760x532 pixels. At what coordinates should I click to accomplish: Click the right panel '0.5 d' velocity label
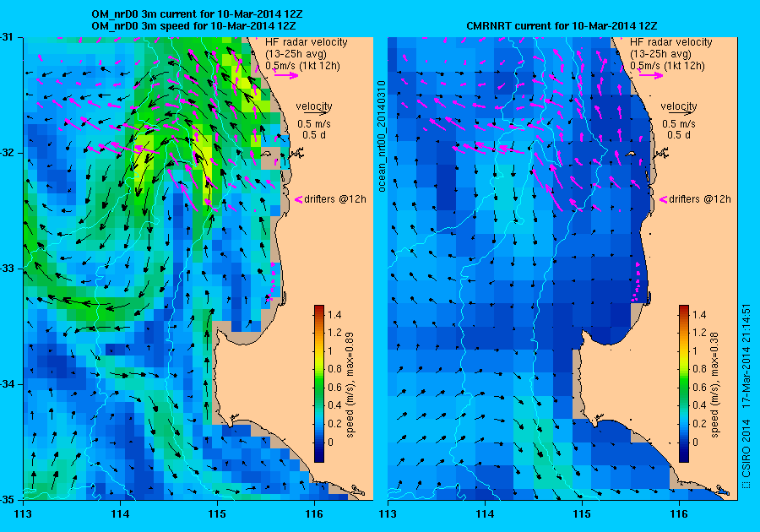click(679, 135)
